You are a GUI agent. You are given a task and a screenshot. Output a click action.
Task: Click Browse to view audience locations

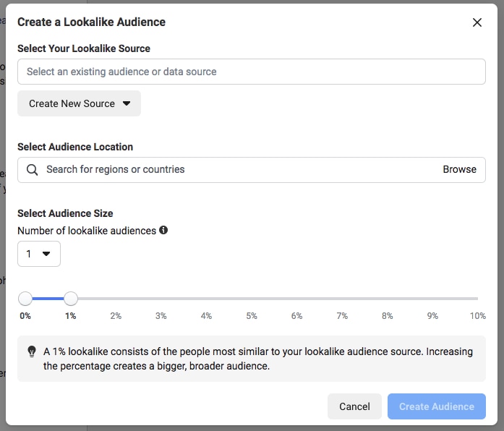459,170
